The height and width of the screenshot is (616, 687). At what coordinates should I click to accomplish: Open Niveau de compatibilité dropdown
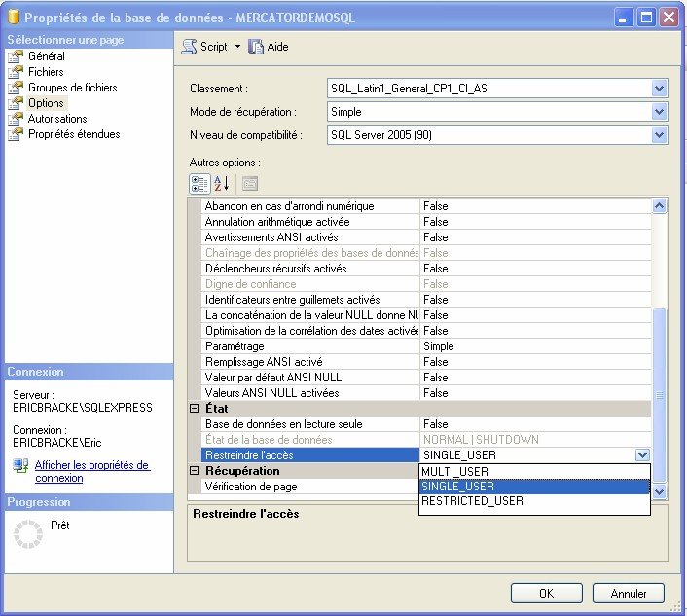660,135
